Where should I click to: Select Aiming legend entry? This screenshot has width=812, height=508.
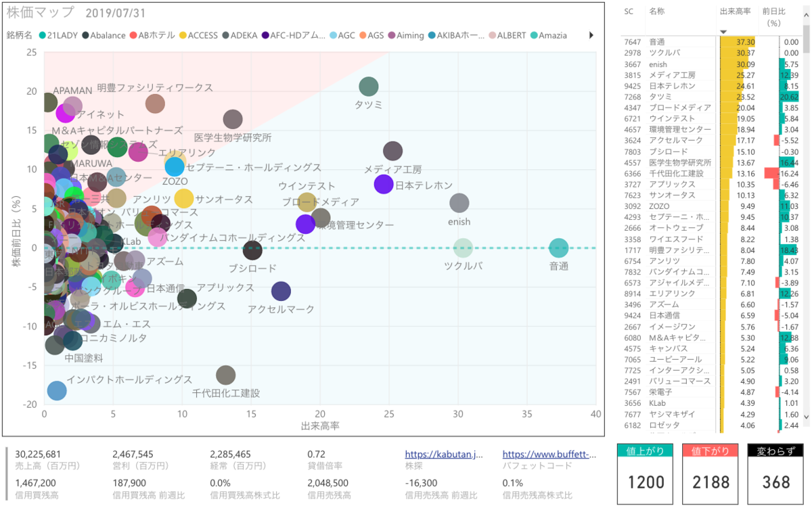click(x=406, y=35)
